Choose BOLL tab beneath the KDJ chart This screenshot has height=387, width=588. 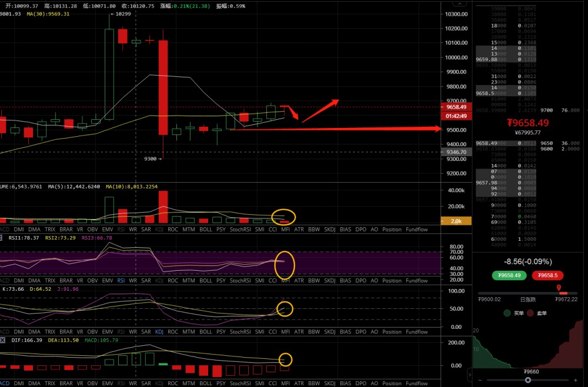(205, 332)
